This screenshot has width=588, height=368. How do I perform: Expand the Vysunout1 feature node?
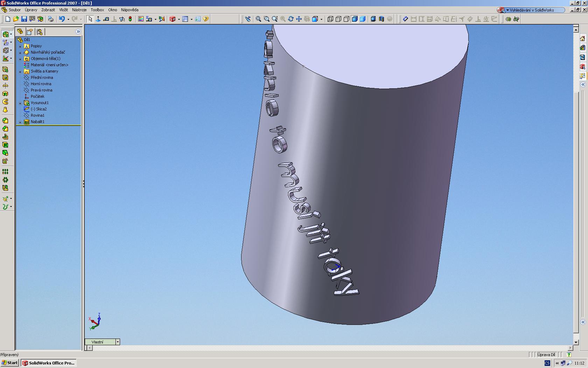point(20,103)
